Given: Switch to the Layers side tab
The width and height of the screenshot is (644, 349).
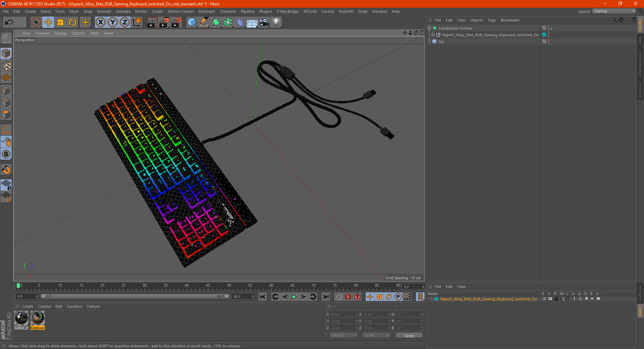Looking at the screenshot, I should pos(640,311).
